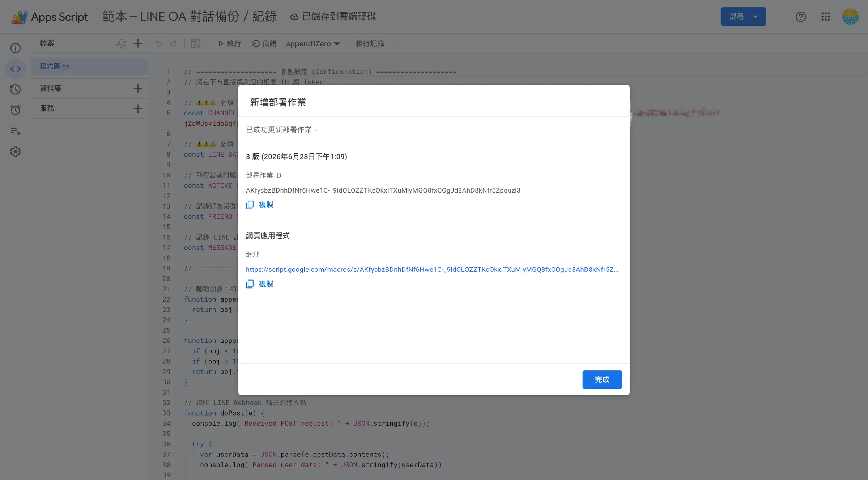
Task: Click the 完成 button in dialog
Action: [602, 379]
